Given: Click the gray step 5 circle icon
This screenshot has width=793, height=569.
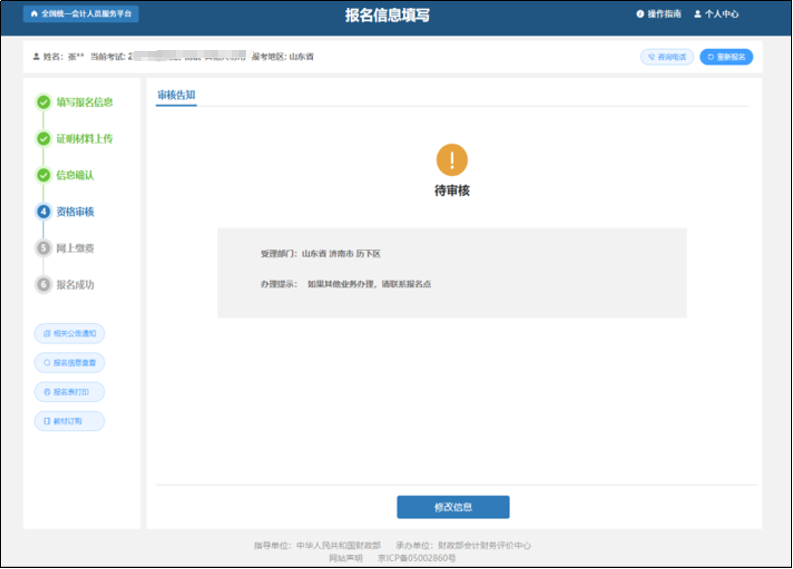Looking at the screenshot, I should point(43,248).
